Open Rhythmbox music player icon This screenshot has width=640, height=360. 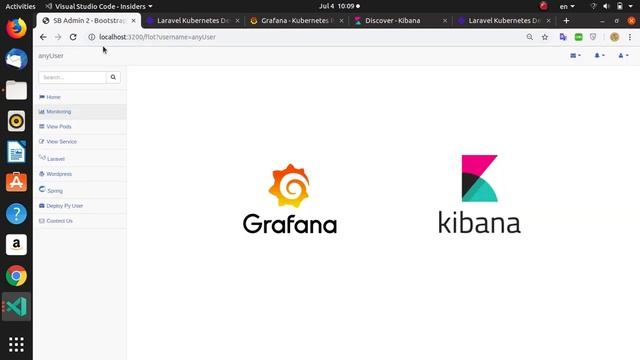coord(16,121)
